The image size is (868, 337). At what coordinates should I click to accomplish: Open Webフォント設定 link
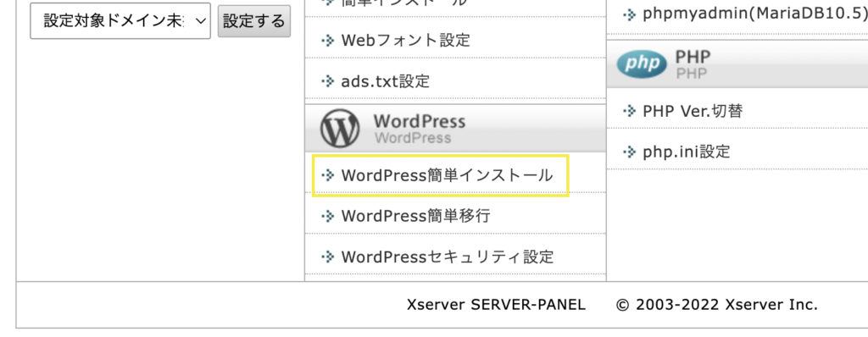click(406, 41)
